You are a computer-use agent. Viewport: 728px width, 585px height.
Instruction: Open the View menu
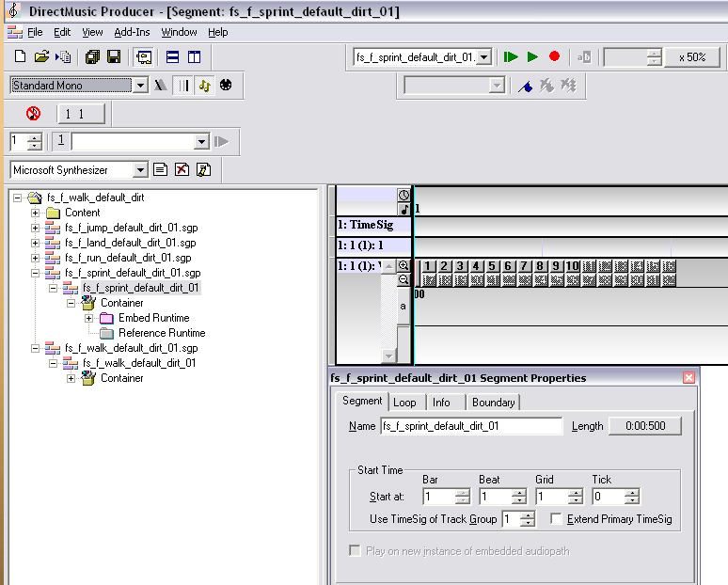tap(92, 32)
